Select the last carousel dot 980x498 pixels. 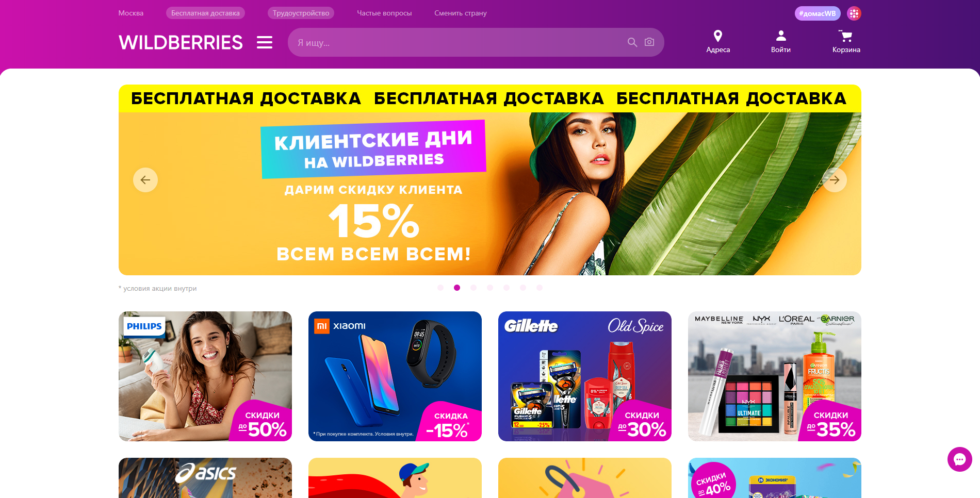pyautogui.click(x=540, y=288)
